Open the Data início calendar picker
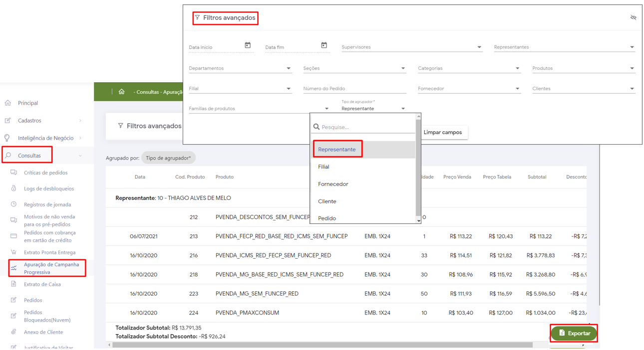Viewport: 644px width, 350px height. click(x=248, y=45)
